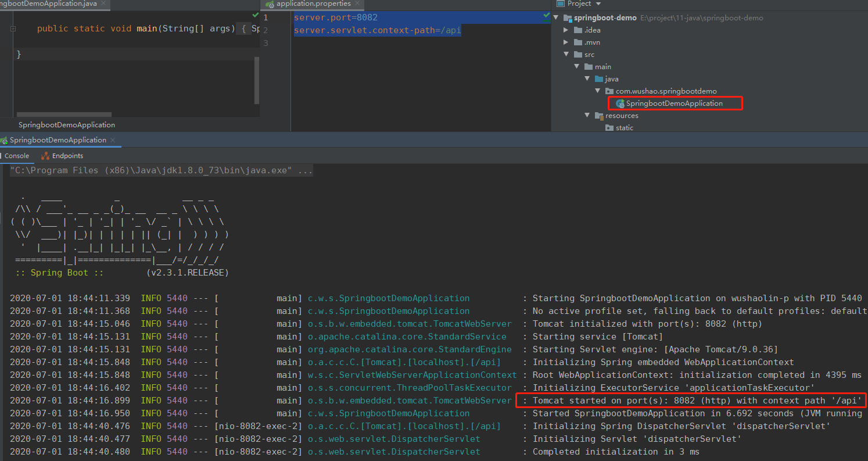The height and width of the screenshot is (461, 868).
Task: Click the static folder icon in tree
Action: pyautogui.click(x=609, y=128)
